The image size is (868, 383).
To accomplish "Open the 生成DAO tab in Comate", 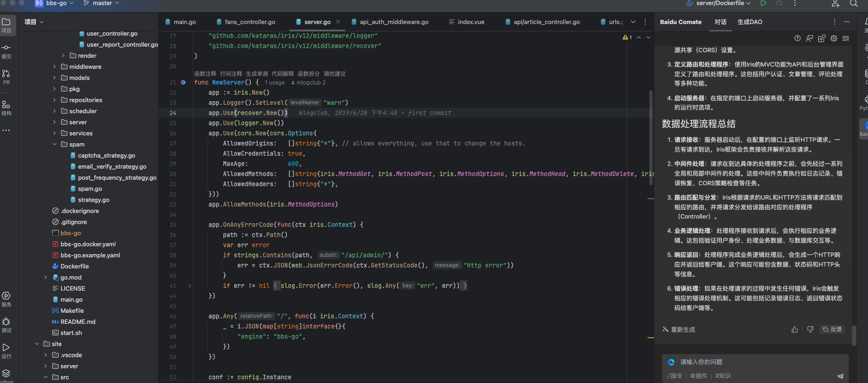I will 750,22.
